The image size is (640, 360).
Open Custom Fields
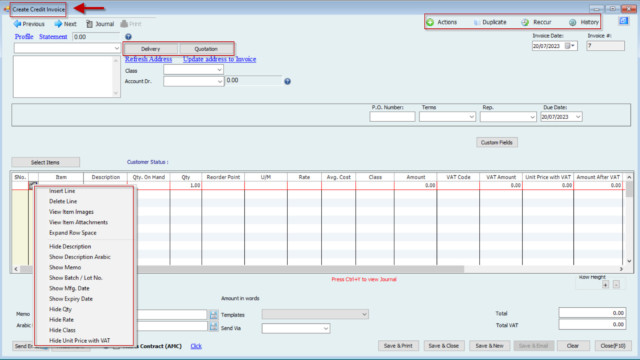497,142
